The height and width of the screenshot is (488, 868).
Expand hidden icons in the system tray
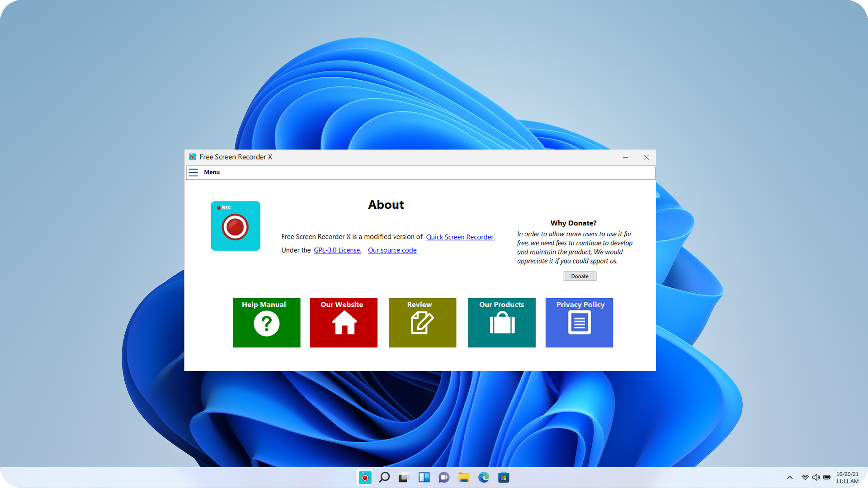pyautogui.click(x=789, y=477)
